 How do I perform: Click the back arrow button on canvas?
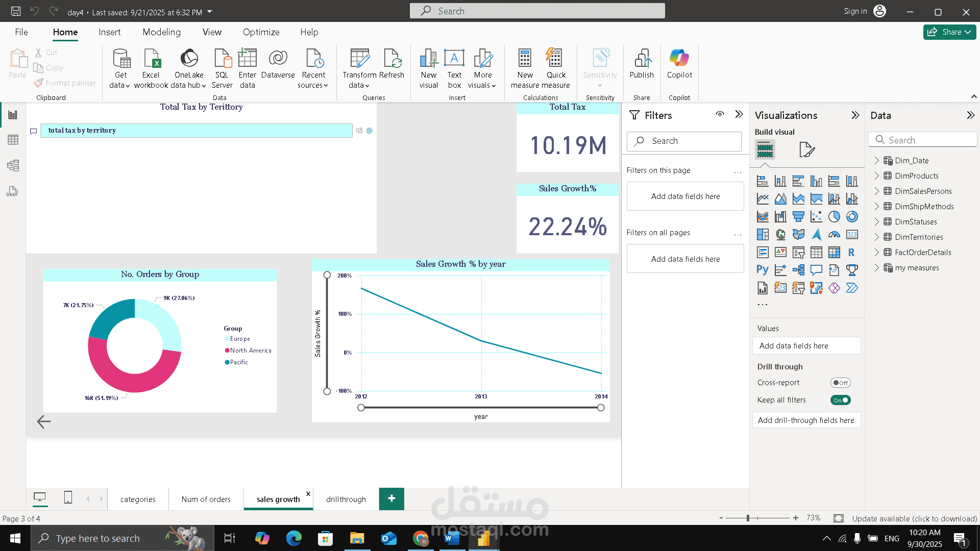click(x=44, y=421)
